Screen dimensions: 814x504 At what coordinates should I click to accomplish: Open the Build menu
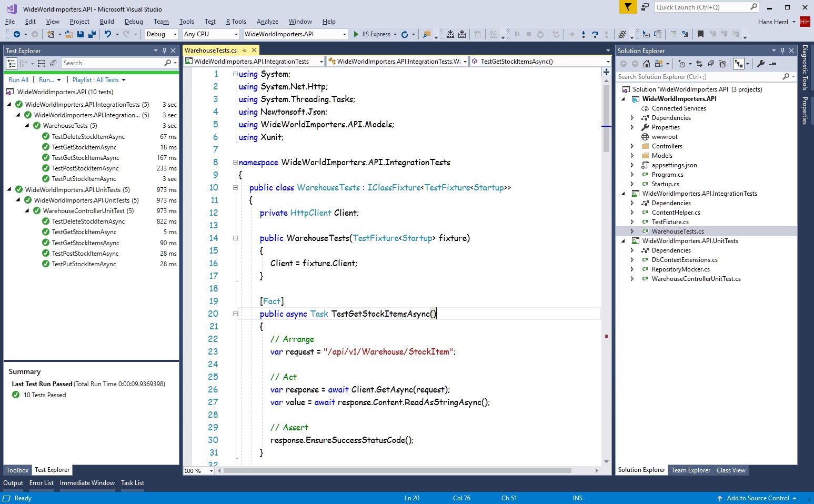tap(107, 22)
